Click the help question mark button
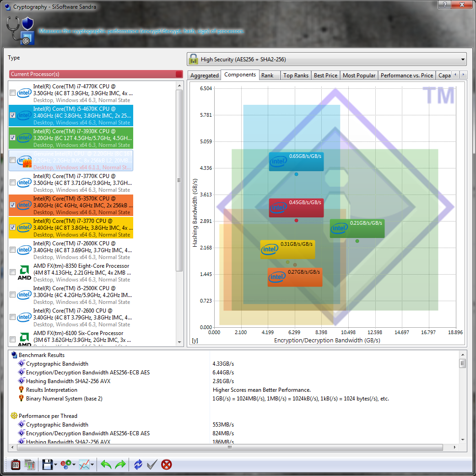The image size is (476, 476). tap(443, 4)
